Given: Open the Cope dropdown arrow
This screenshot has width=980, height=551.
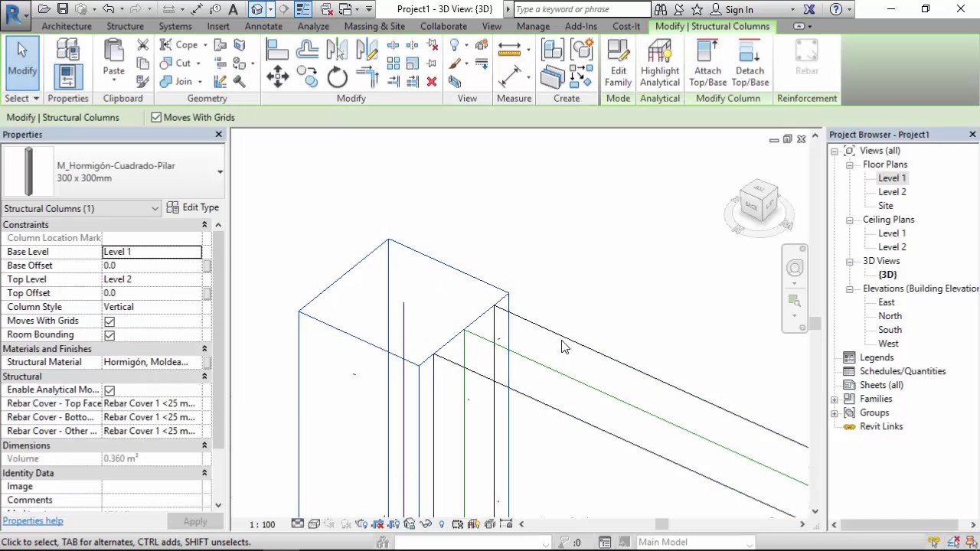Looking at the screenshot, I should 204,45.
